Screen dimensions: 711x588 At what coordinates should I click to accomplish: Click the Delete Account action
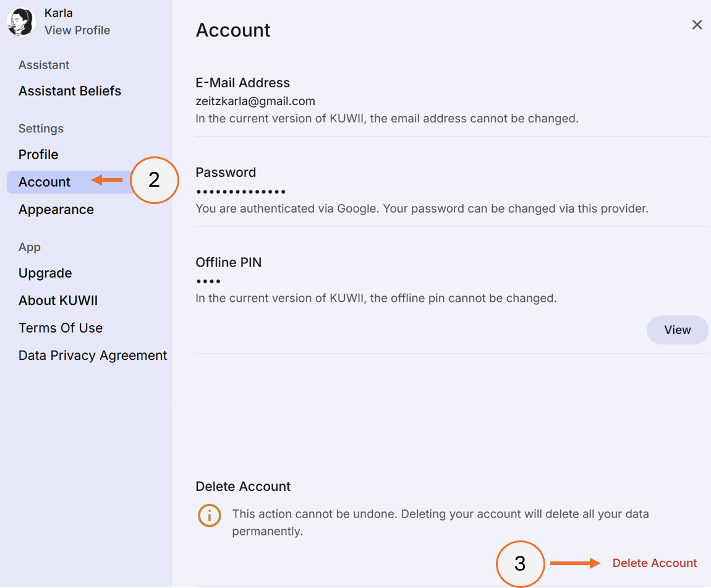point(655,563)
